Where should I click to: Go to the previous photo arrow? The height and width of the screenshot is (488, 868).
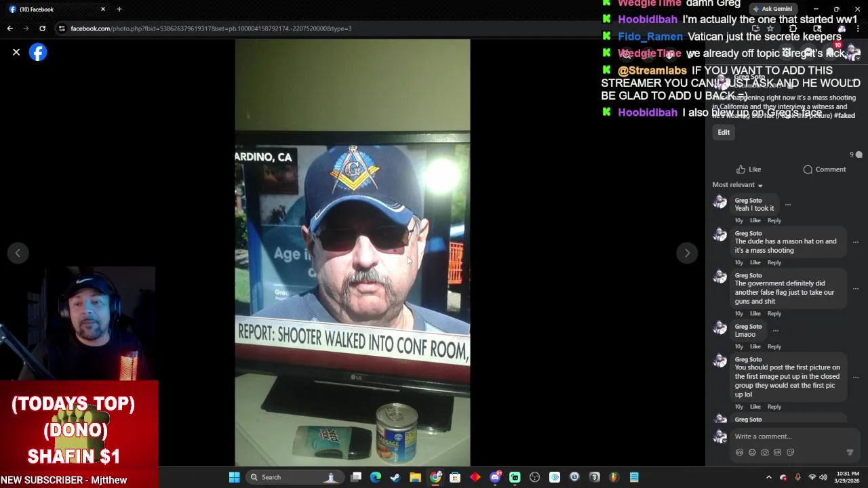[x=18, y=253]
